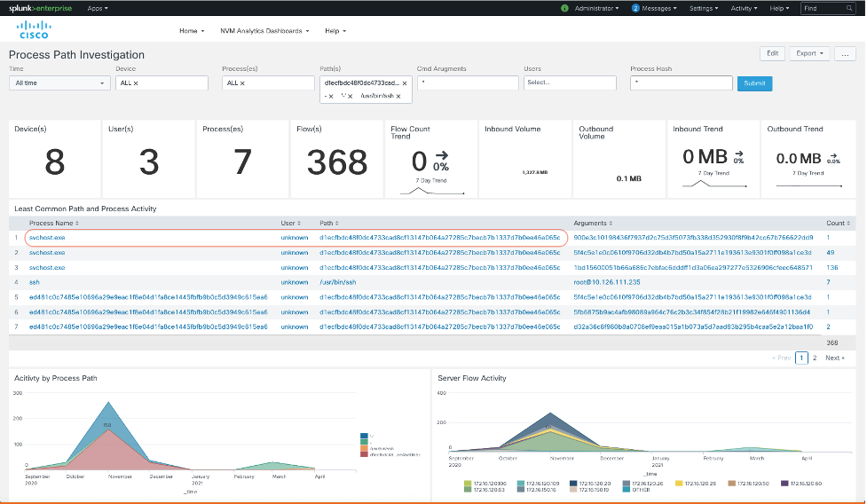Open the Users select dropdown

point(570,83)
